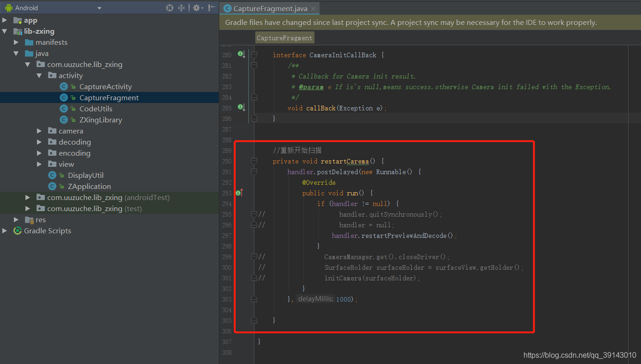Image resolution: width=641 pixels, height=364 pixels.
Task: Click the app module folder icon
Action: (18, 20)
